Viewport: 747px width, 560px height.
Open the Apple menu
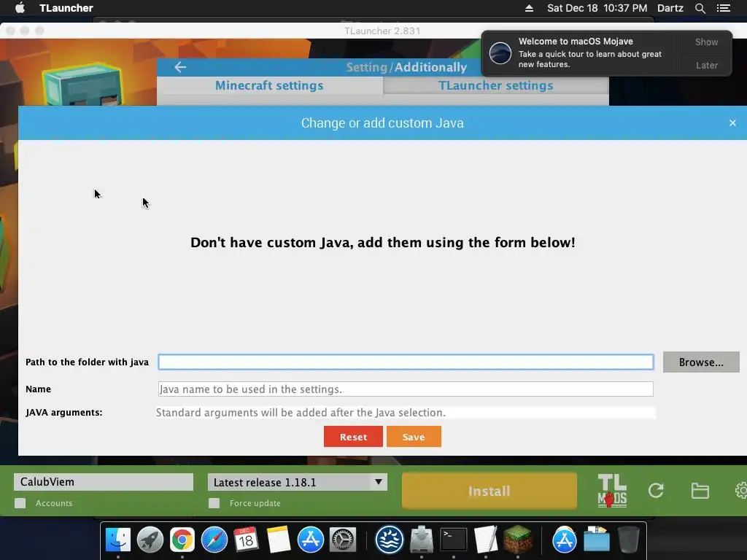20,8
